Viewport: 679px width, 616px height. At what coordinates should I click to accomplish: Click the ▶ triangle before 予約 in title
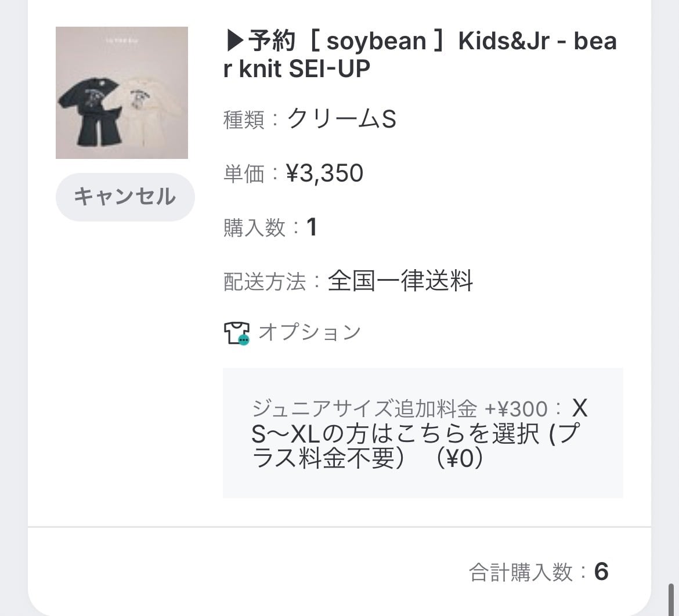pos(234,42)
